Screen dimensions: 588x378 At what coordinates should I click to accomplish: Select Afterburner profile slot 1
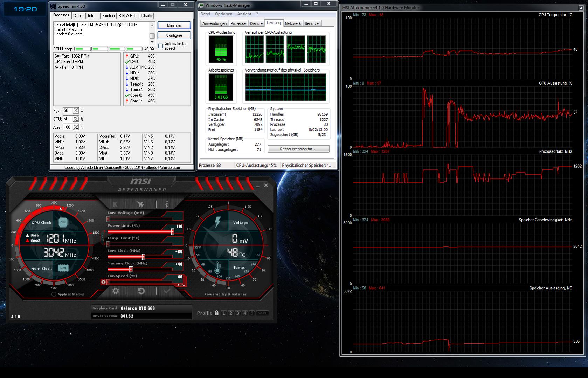224,313
